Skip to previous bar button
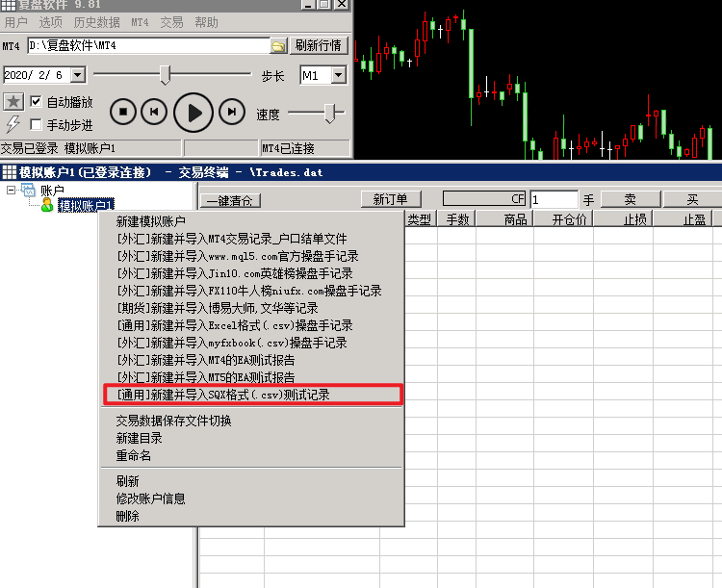Viewport: 722px width, 588px height. pyautogui.click(x=154, y=113)
